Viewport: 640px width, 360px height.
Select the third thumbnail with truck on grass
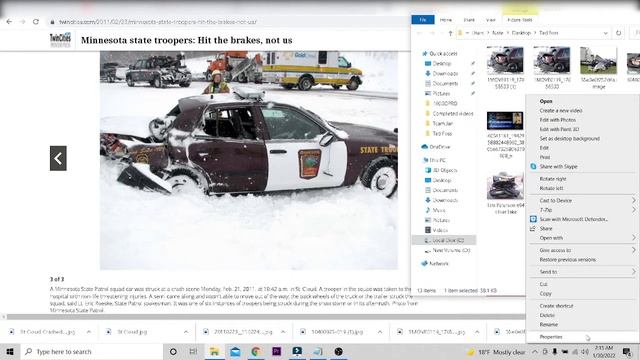[x=598, y=60]
